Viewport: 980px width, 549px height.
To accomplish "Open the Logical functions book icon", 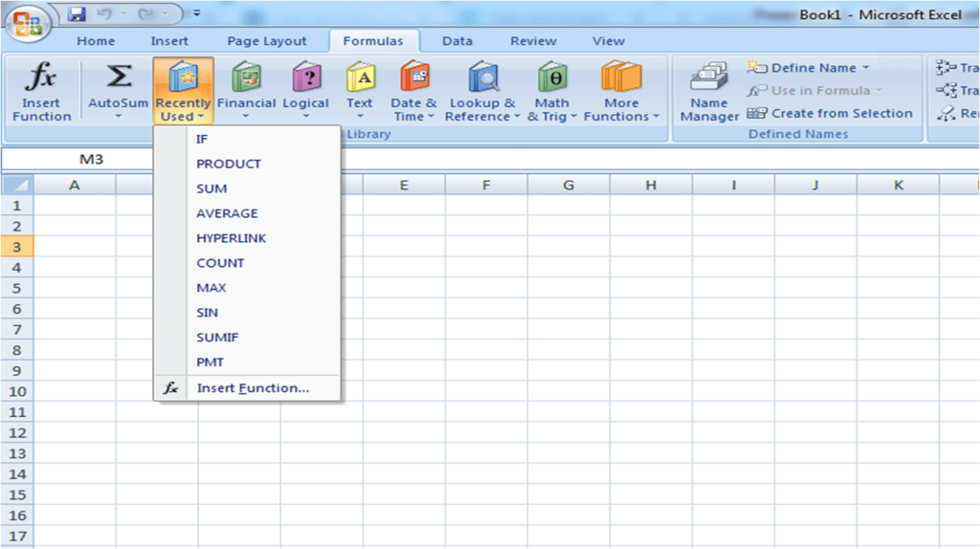I will [306, 77].
